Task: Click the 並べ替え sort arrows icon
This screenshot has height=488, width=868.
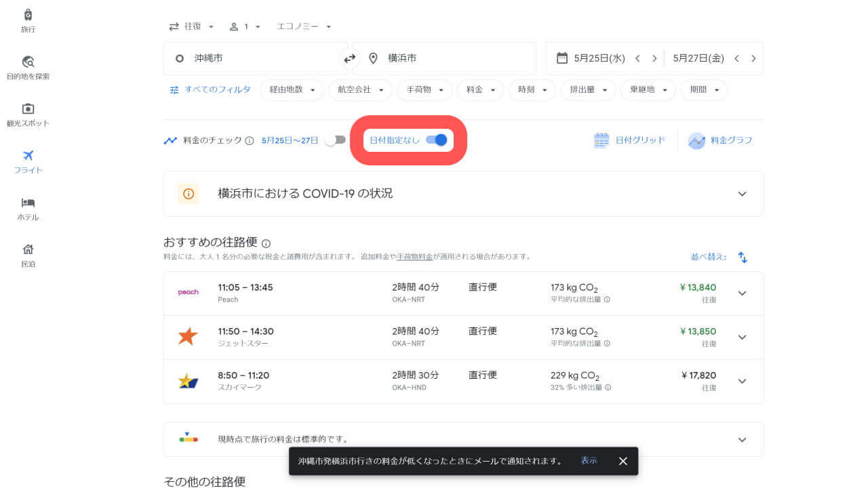Action: click(743, 258)
